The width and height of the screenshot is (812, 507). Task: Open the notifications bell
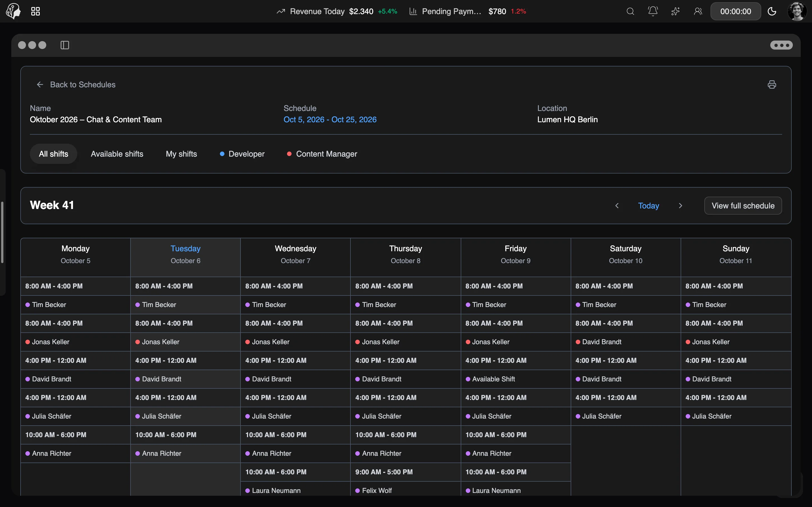[653, 11]
